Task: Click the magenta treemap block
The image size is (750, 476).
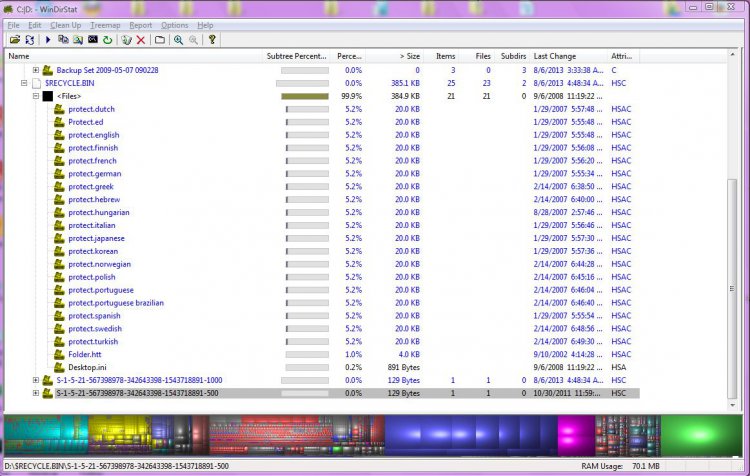Action: 576,435
